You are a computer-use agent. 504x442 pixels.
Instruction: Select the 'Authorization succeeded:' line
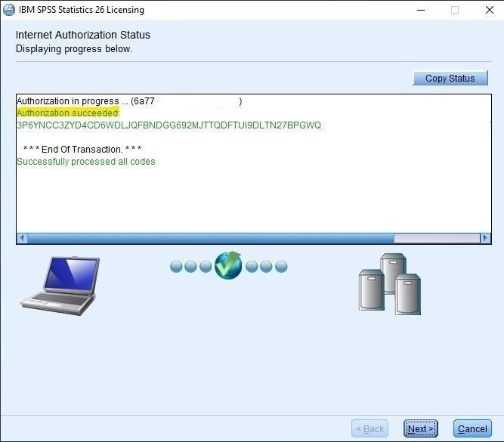(x=68, y=113)
